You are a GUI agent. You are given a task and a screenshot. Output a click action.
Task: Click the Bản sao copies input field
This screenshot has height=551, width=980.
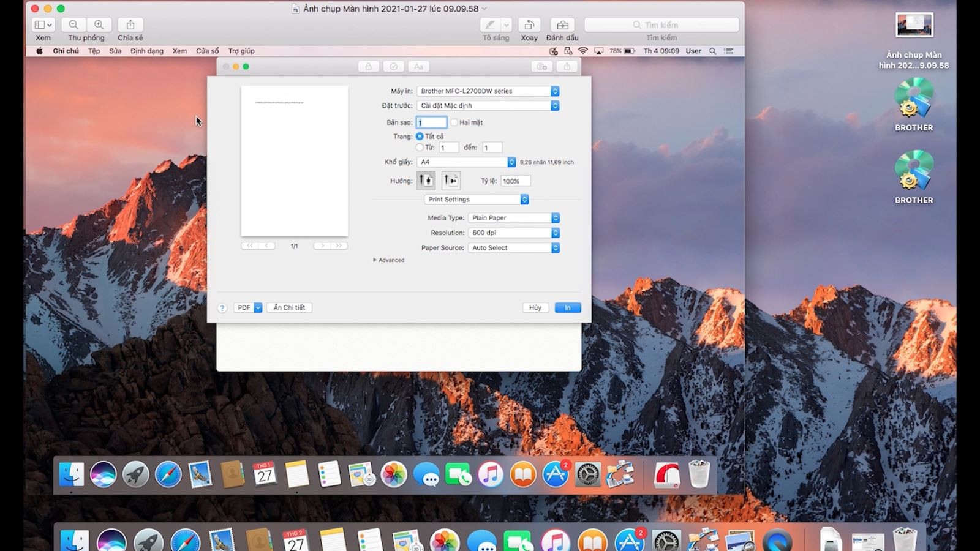432,122
